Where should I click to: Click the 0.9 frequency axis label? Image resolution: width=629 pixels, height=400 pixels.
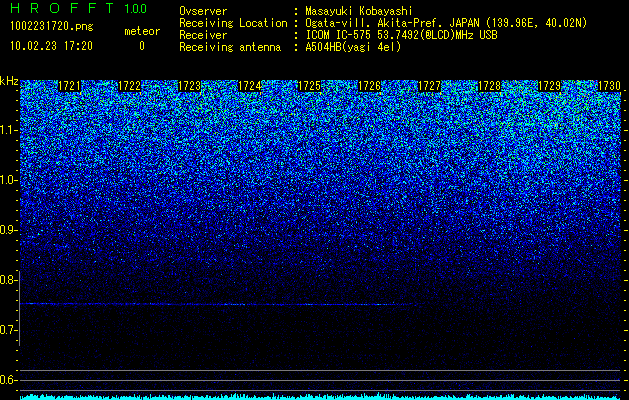click(x=8, y=230)
